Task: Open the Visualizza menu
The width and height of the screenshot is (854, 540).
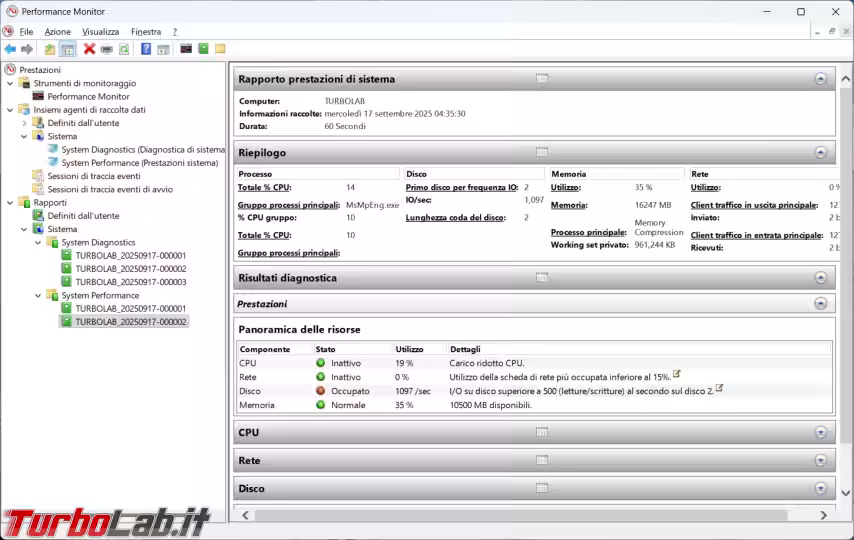Action: (x=100, y=32)
